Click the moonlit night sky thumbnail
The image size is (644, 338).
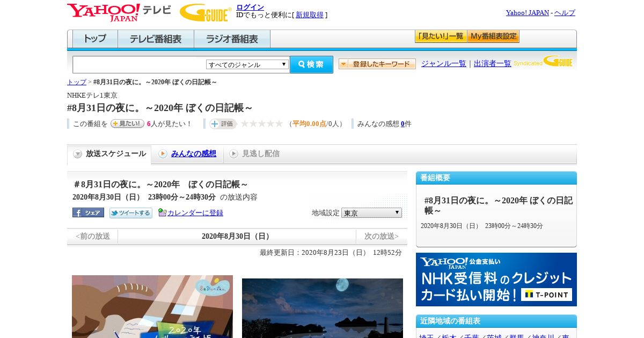coord(323,308)
